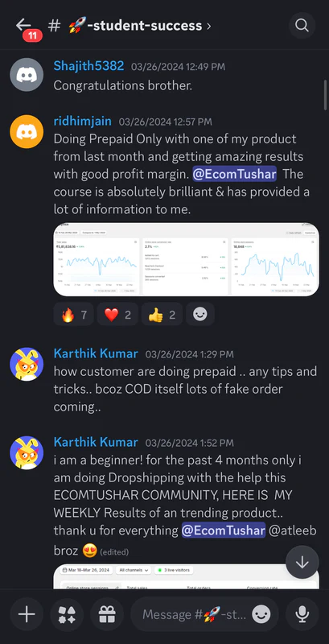Open the gift icon in the message bar
Image resolution: width=329 pixels, height=644 pixels.
pos(107,614)
